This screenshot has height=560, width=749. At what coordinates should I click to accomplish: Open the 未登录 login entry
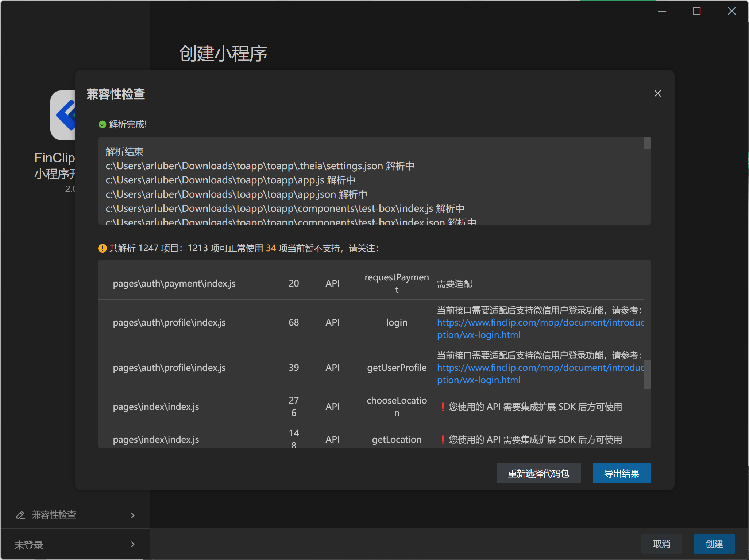pyautogui.click(x=29, y=545)
